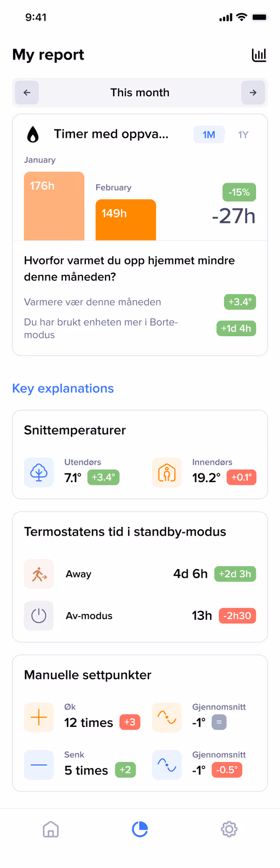Tap the indoor temperature house icon
280x868 pixels.
point(167,472)
